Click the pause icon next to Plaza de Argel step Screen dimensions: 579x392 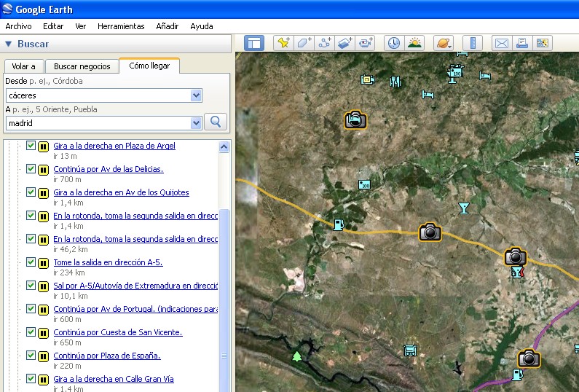click(x=43, y=146)
